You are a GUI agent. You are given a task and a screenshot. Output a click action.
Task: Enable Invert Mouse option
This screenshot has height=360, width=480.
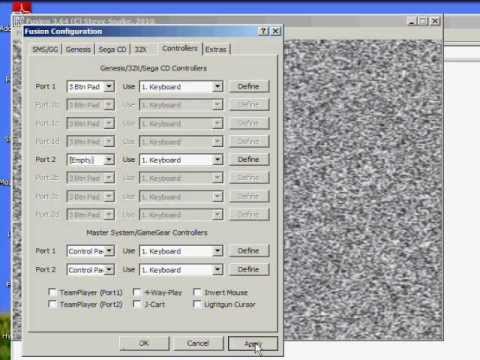pyautogui.click(x=197, y=292)
